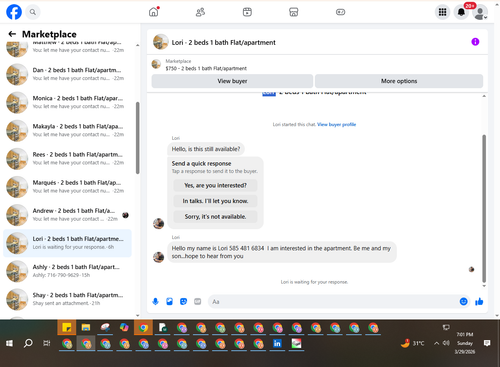Go to the Home feed icon
This screenshot has height=367, width=500.
click(x=154, y=12)
